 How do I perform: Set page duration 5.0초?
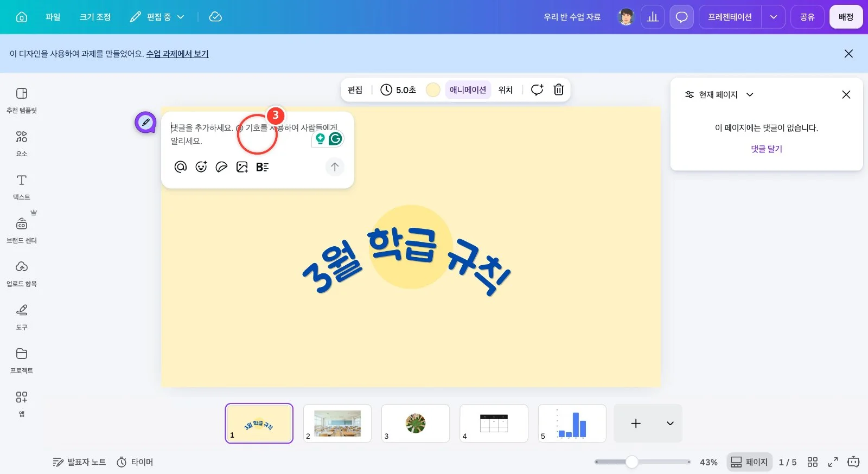click(398, 89)
